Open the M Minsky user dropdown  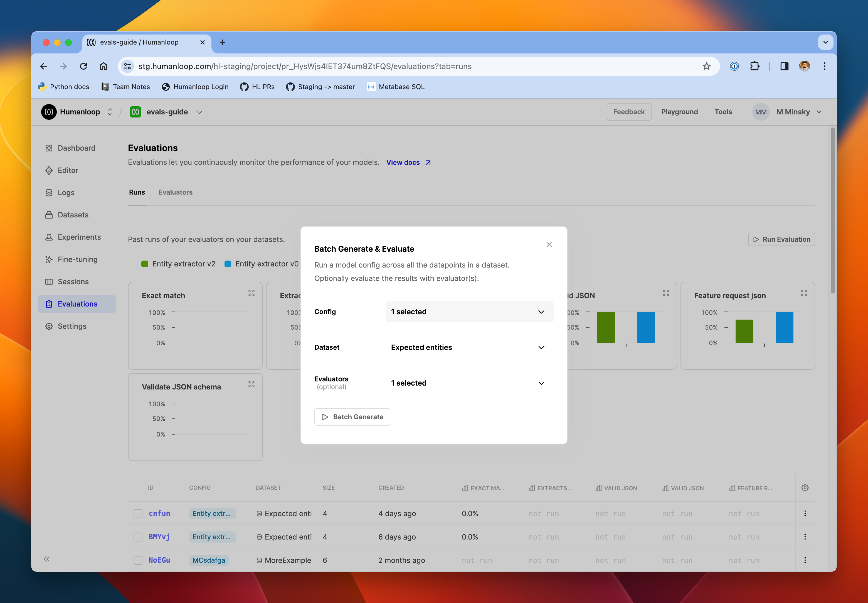(799, 112)
